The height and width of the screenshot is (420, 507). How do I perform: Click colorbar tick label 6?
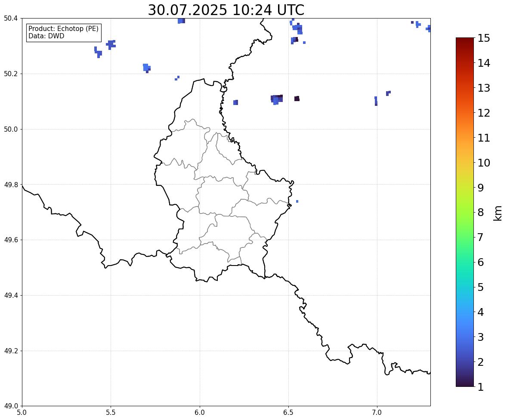tap(481, 262)
